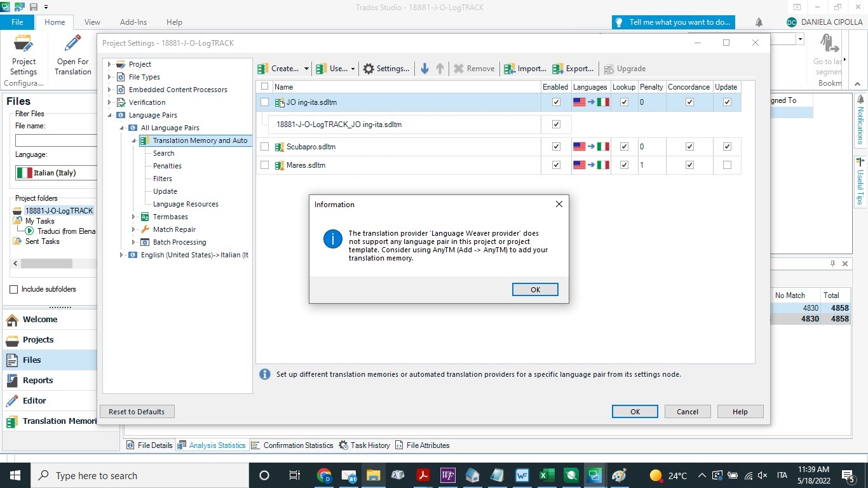
Task: Open the Reports view icon
Action: [x=12, y=381]
